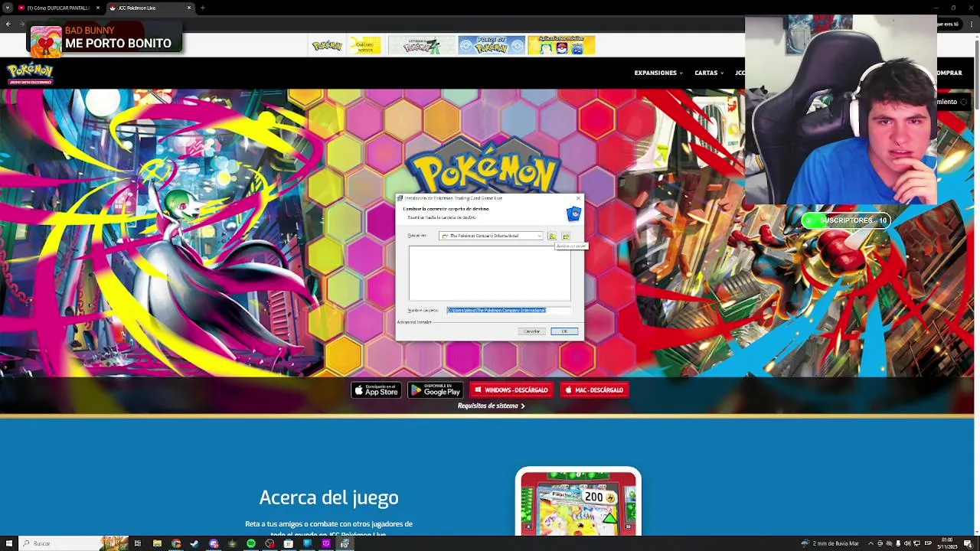The height and width of the screenshot is (551, 980).
Task: Click the Pokémon JCC logo in site header
Action: (30, 73)
